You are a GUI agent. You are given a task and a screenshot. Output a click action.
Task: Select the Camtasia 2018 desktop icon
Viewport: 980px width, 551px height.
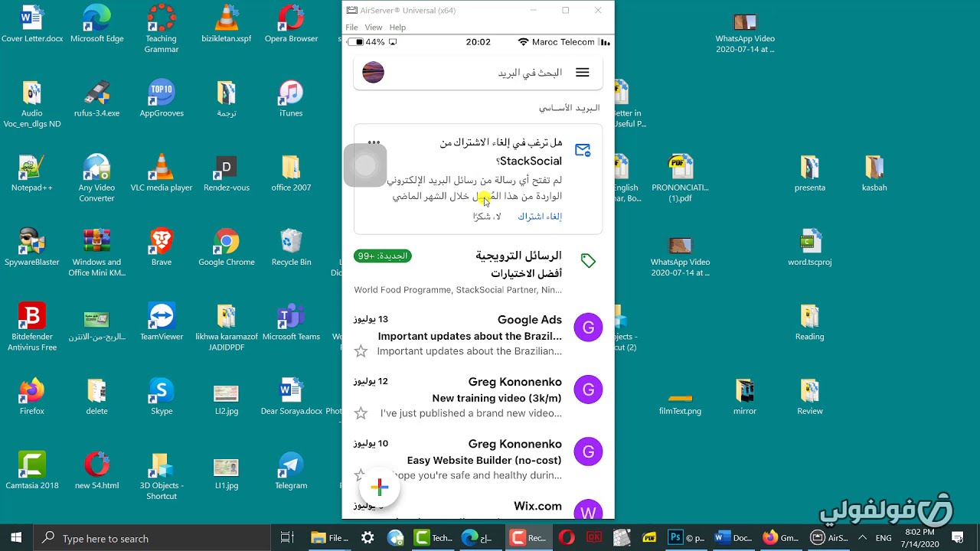point(32,470)
